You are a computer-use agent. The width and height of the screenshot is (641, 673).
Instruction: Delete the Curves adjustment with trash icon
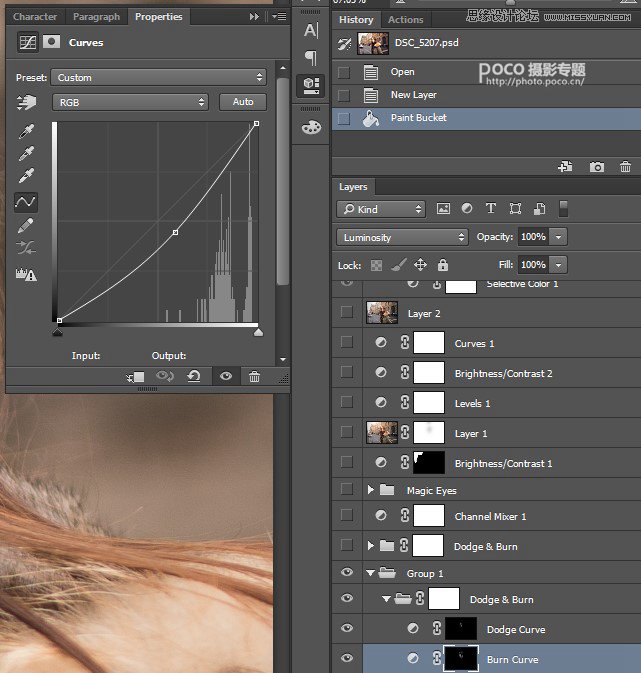point(254,377)
